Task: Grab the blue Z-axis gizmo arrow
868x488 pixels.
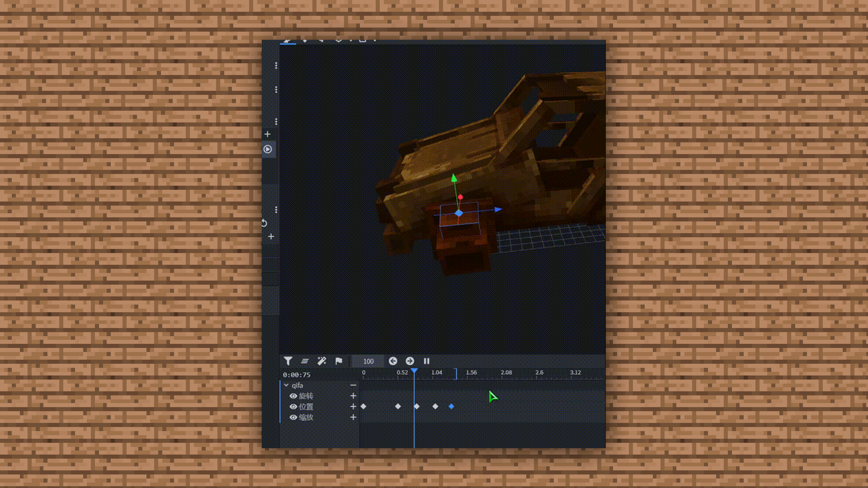Action: (498, 210)
